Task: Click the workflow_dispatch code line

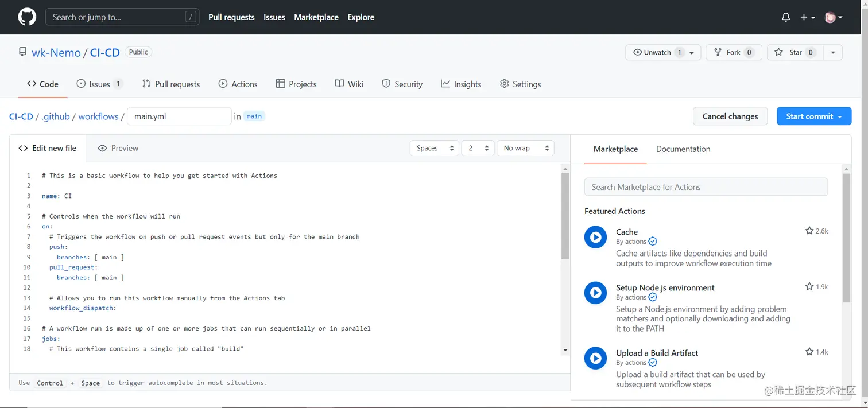Action: (x=83, y=308)
